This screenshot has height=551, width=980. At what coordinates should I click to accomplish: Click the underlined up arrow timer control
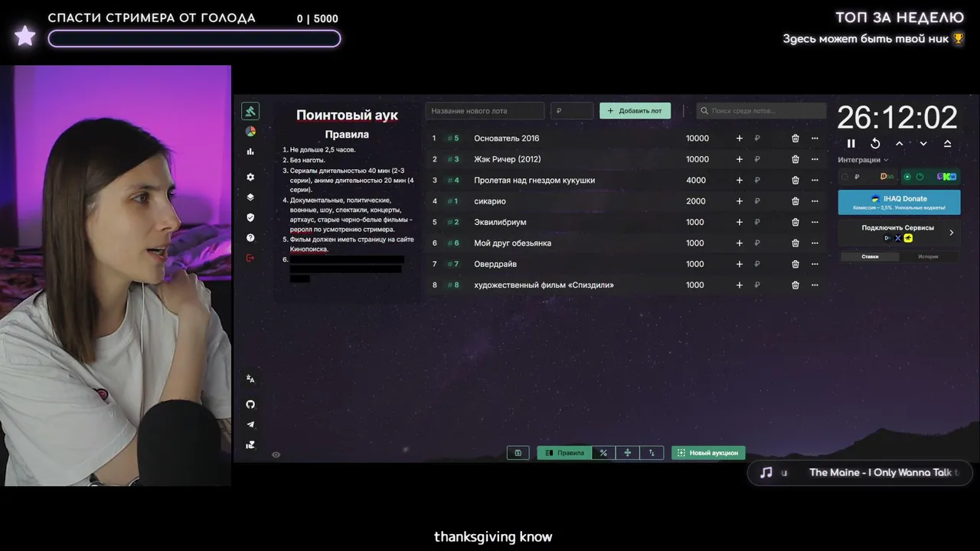pos(947,144)
